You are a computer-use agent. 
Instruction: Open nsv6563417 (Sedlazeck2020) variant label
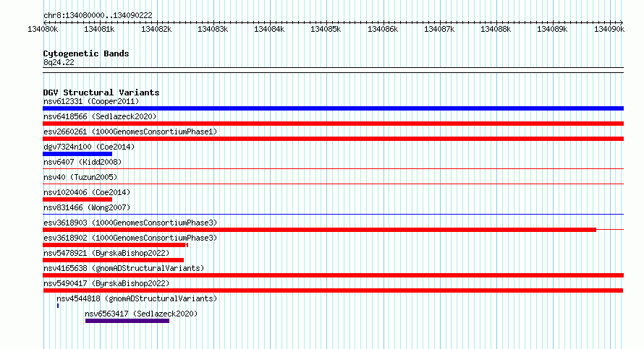click(141, 314)
